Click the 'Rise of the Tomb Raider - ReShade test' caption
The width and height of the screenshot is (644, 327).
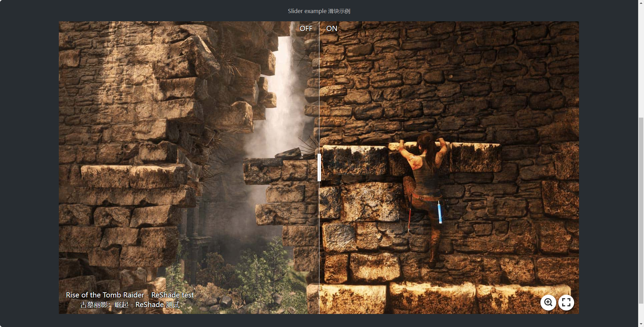pos(130,295)
